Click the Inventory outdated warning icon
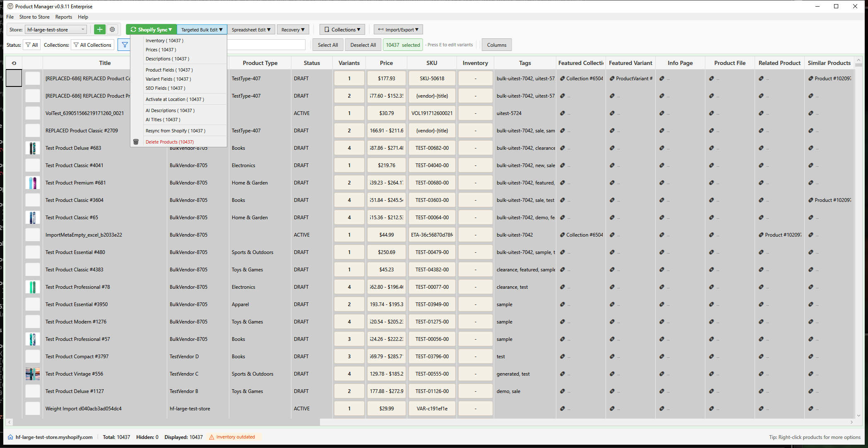 click(211, 437)
